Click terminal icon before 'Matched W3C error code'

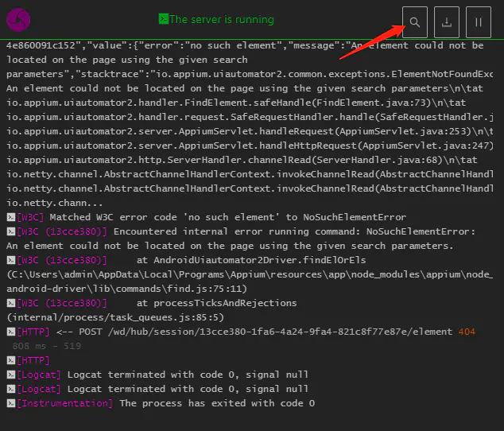pyautogui.click(x=11, y=217)
